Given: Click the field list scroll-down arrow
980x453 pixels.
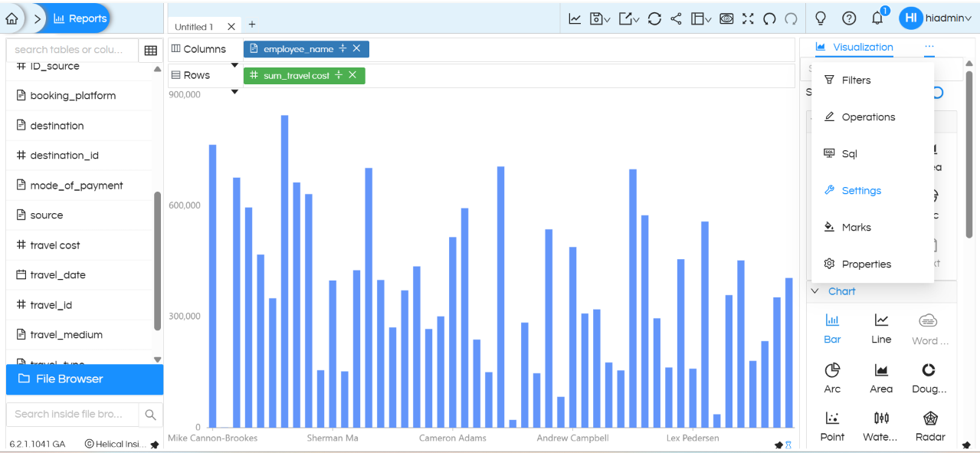Looking at the screenshot, I should point(158,359).
